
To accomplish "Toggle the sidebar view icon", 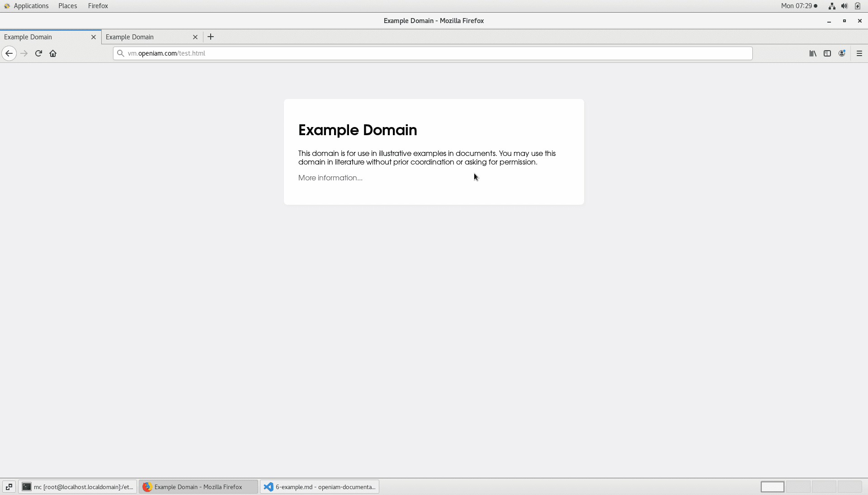I will pos(827,53).
